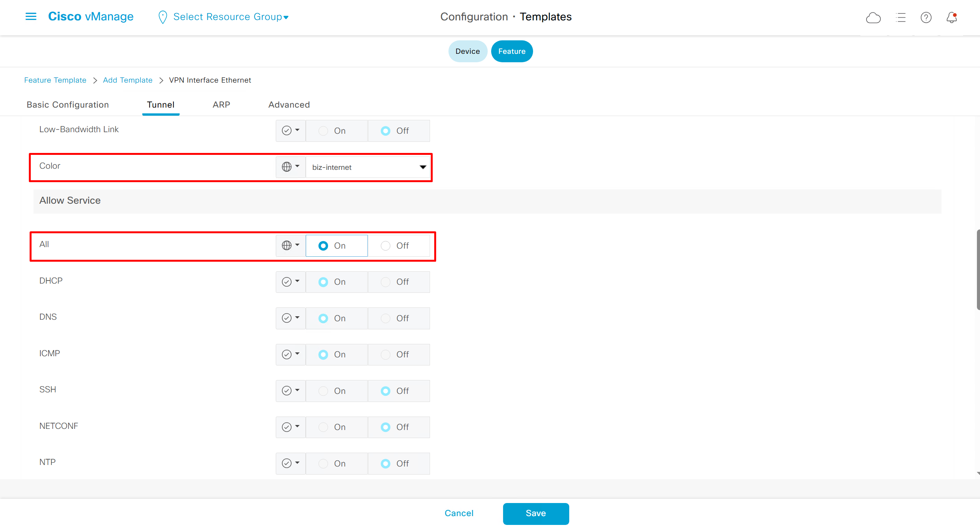Switch to the Advanced tab
The image size is (980, 528).
[x=289, y=105]
